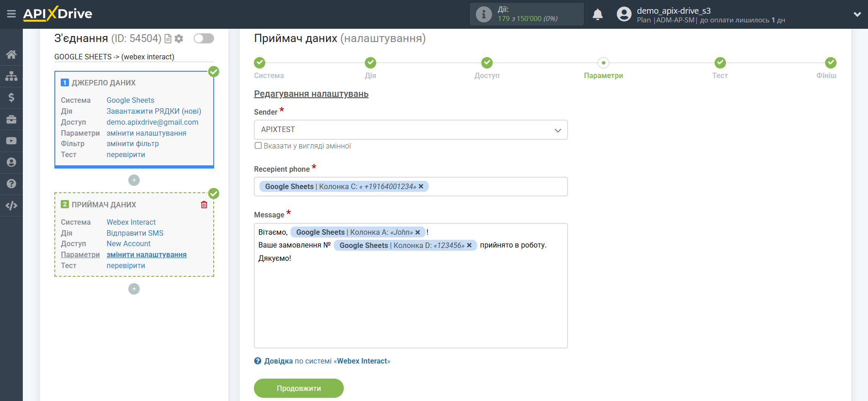Open the New Account access link

tap(128, 243)
